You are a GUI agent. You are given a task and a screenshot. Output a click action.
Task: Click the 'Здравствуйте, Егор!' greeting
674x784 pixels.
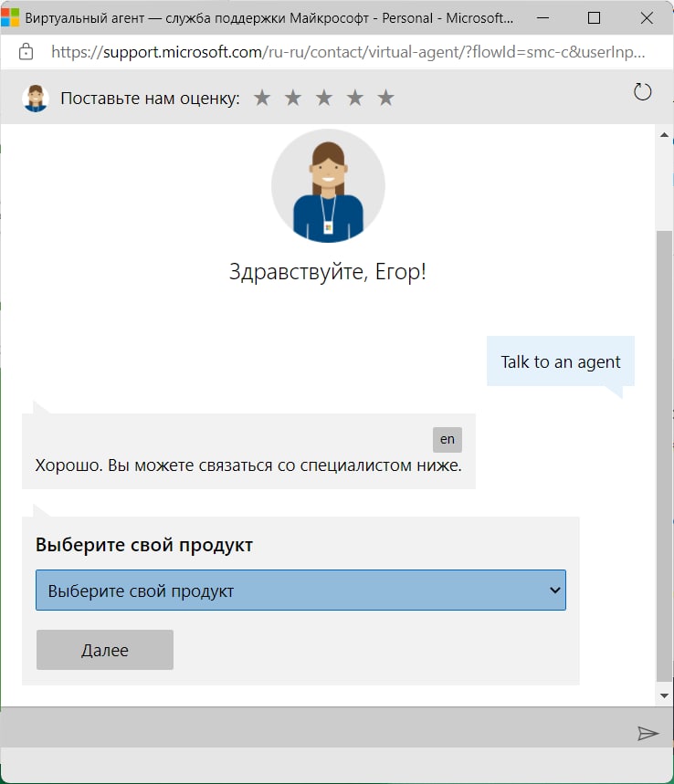pyautogui.click(x=328, y=272)
